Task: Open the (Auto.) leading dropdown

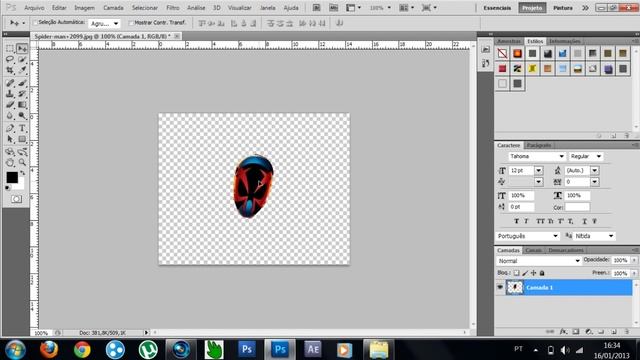Action: tap(595, 171)
